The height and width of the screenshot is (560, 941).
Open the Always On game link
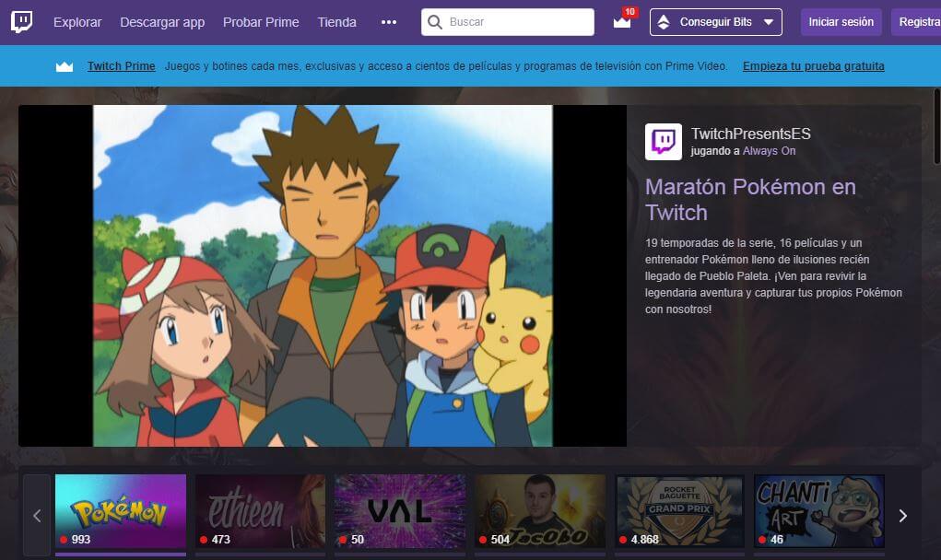click(769, 151)
